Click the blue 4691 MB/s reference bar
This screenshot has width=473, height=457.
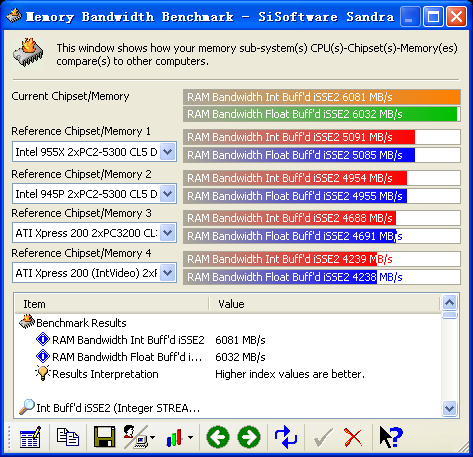(x=322, y=236)
